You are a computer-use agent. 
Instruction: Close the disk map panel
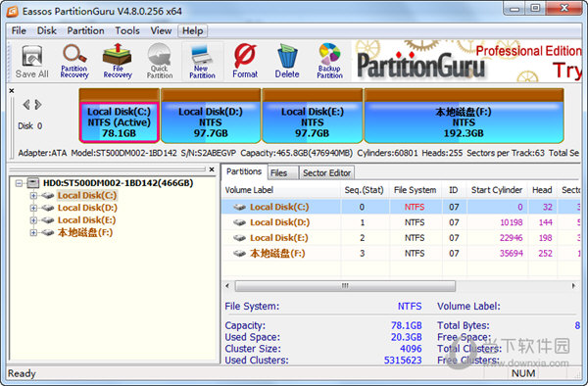(12, 90)
